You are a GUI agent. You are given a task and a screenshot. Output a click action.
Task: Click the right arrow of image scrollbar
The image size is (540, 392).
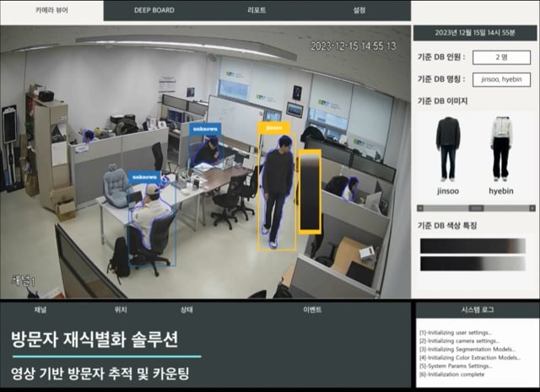point(532,208)
